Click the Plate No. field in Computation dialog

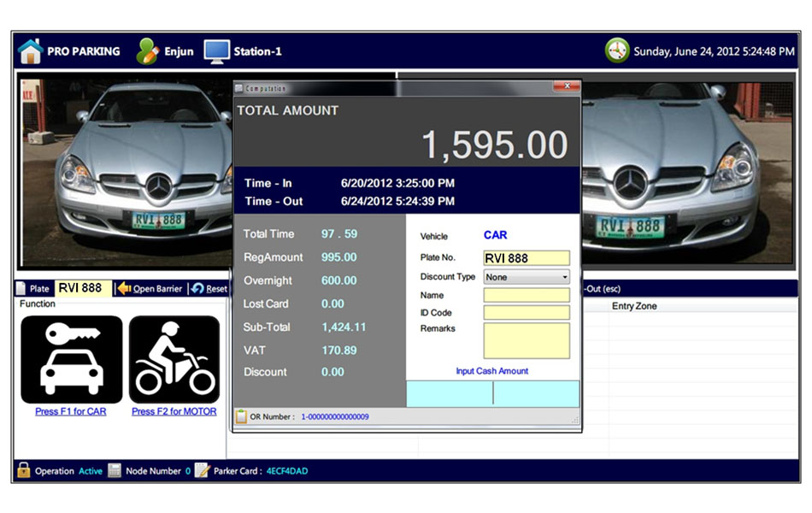pyautogui.click(x=527, y=258)
